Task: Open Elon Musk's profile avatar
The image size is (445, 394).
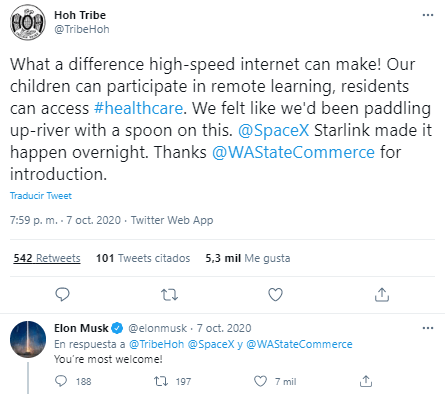Action: coord(28,339)
